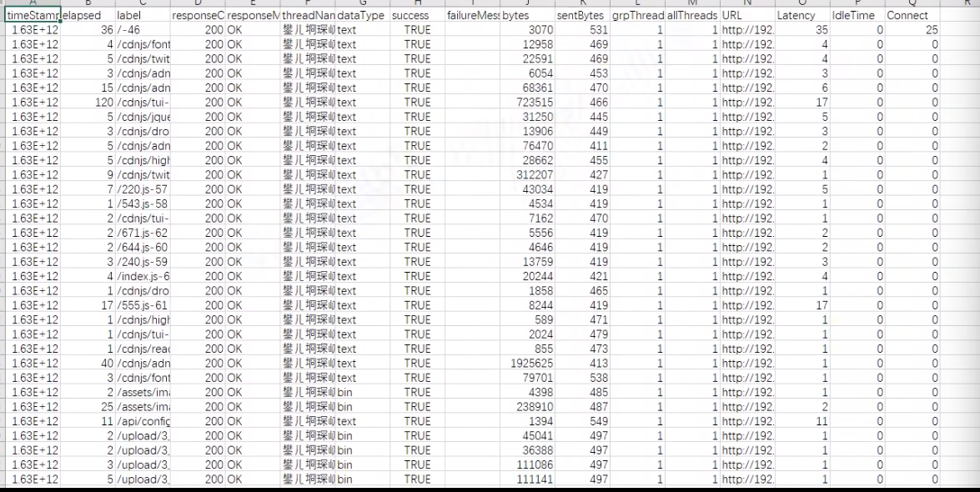
Task: Select the dataType header cell
Action: (363, 15)
